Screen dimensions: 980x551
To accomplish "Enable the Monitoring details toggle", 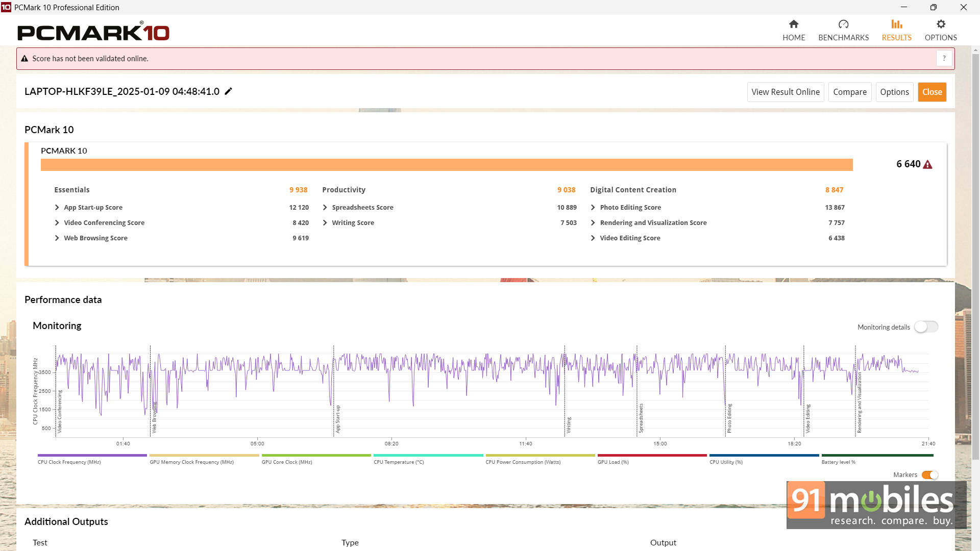I will (x=926, y=327).
